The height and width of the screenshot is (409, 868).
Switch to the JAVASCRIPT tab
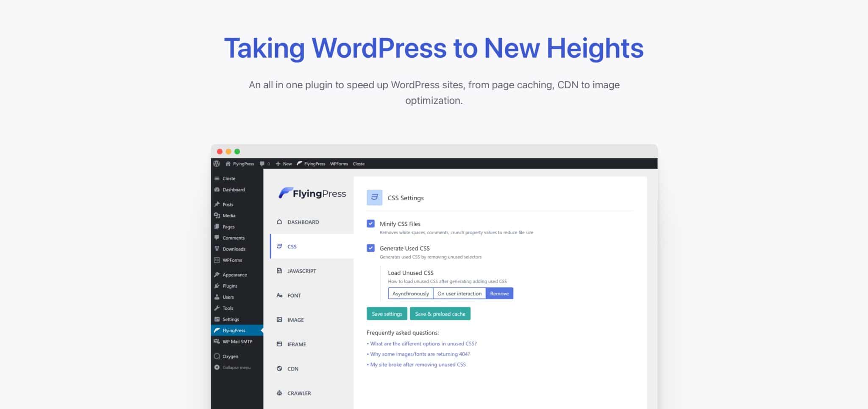(x=312, y=271)
